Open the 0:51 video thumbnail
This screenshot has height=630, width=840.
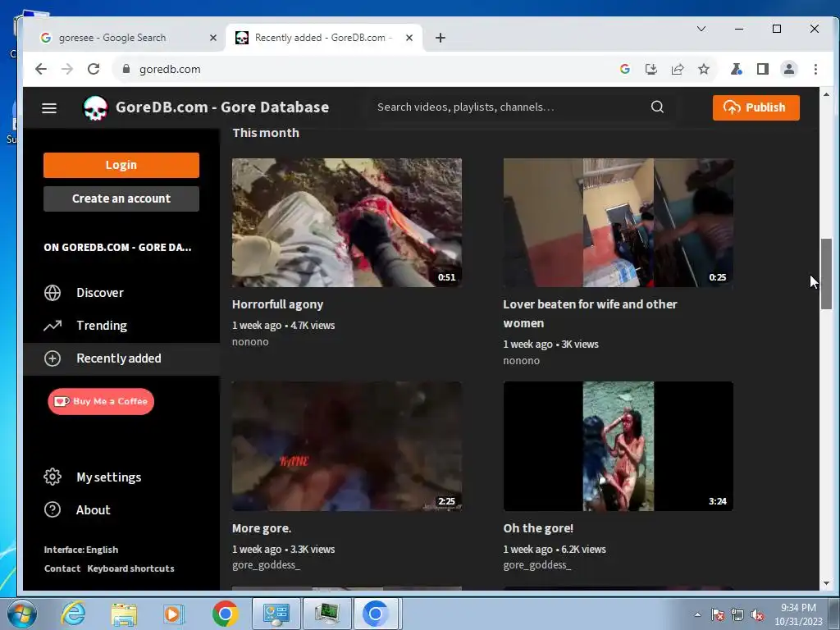point(347,222)
